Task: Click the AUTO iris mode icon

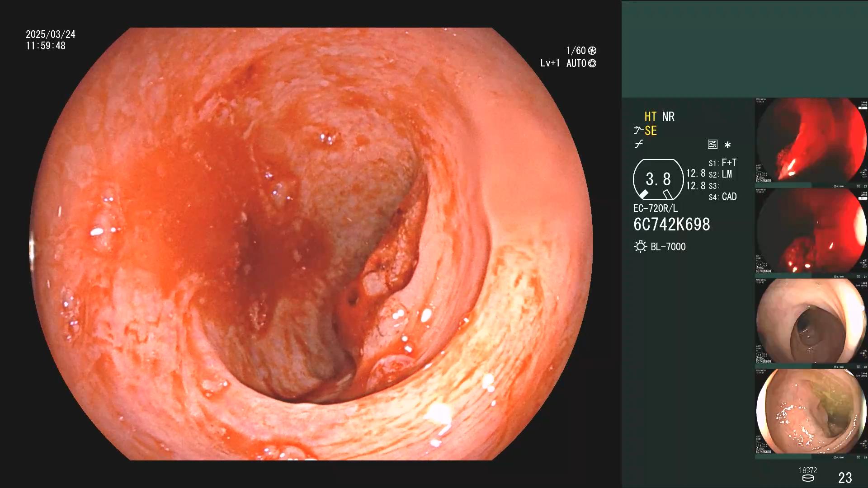Action: coord(592,63)
